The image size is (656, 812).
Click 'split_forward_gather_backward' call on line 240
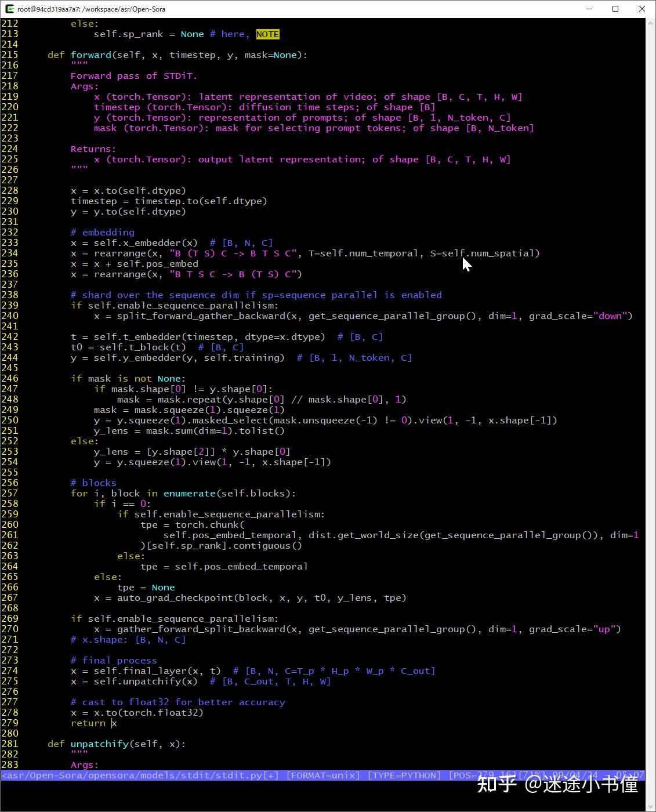201,316
